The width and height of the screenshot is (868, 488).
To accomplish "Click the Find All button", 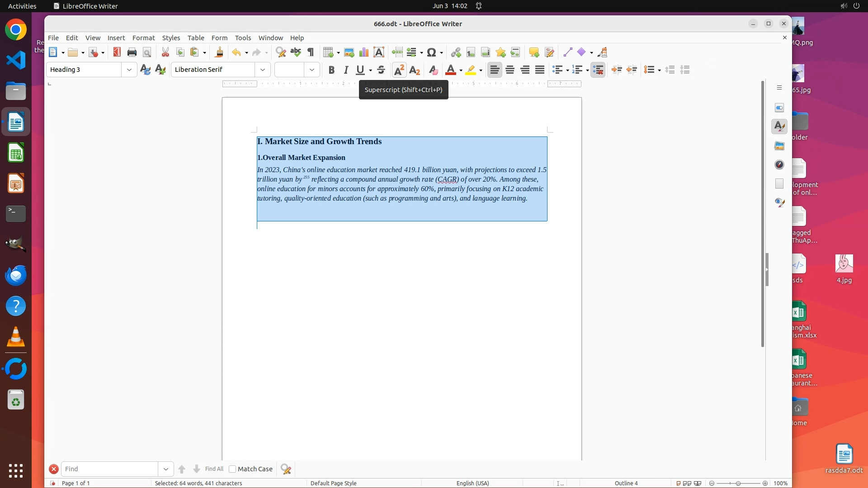I will [214, 469].
